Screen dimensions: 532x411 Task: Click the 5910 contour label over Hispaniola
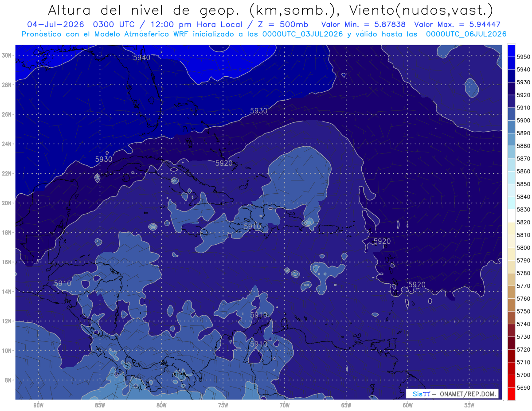(253, 227)
